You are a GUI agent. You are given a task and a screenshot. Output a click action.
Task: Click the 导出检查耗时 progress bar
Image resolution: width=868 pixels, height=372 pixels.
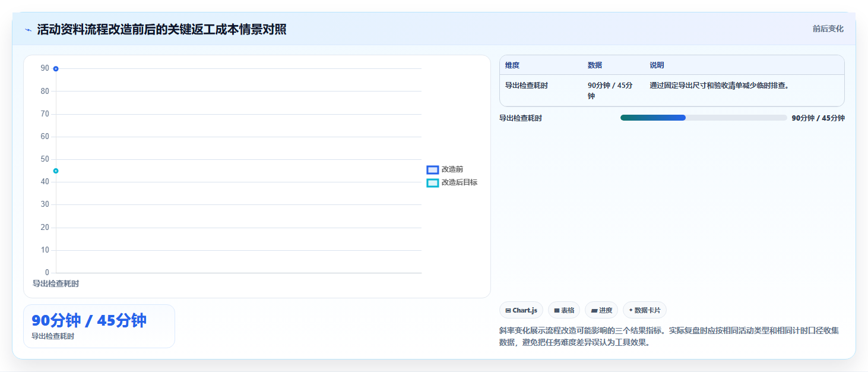click(704, 118)
